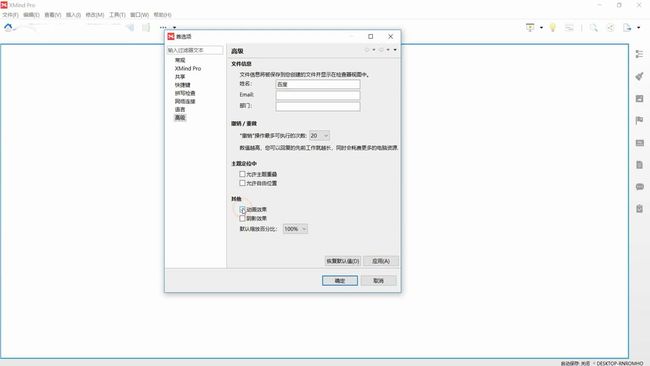Click the 姓名 name input field
Screen dimensions: 650x366
click(318, 84)
